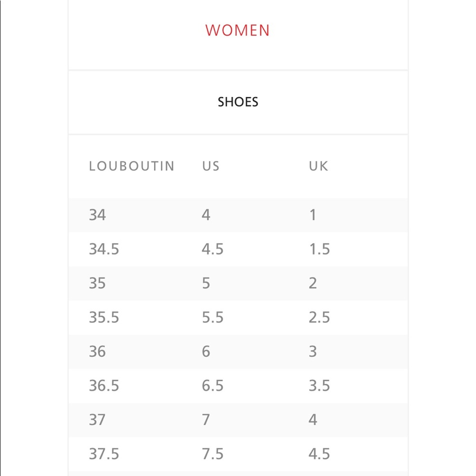
Task: Select the WOMEN category heading
Action: [238, 30]
